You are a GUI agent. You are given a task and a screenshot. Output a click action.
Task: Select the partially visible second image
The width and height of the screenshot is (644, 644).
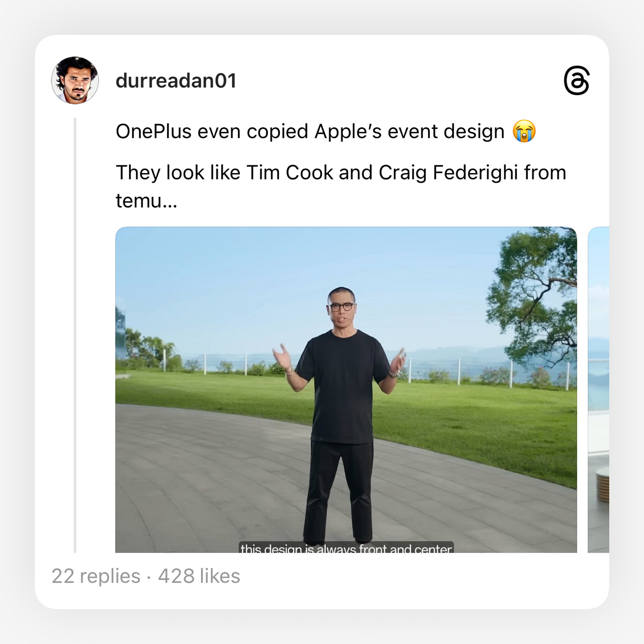pos(598,390)
